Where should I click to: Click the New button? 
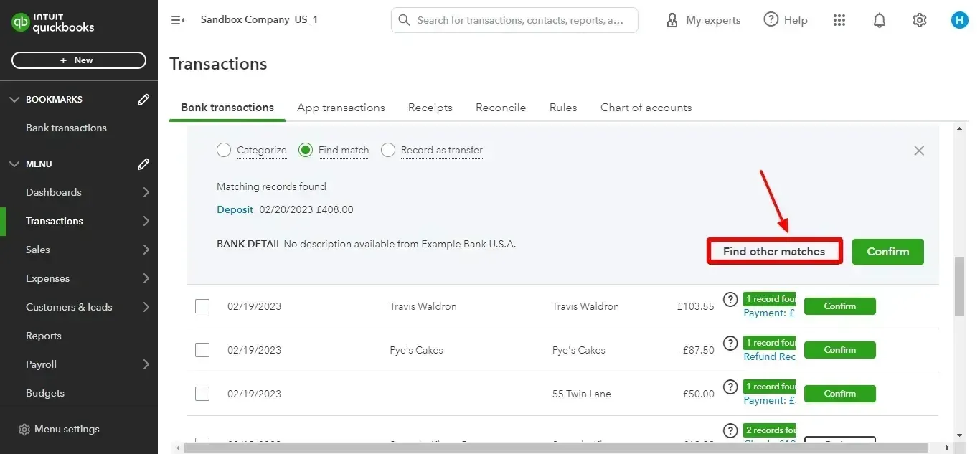point(79,60)
